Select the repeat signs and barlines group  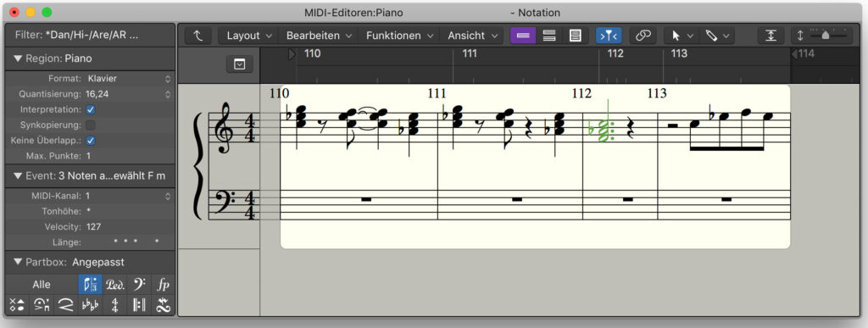pyautogui.click(x=138, y=305)
